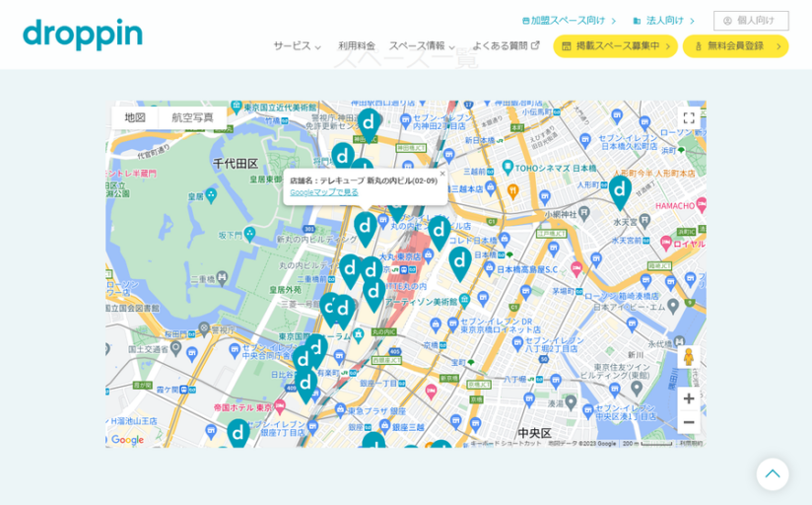Click アーティゾン美術館 museum pin
The image size is (812, 505).
pos(464,300)
